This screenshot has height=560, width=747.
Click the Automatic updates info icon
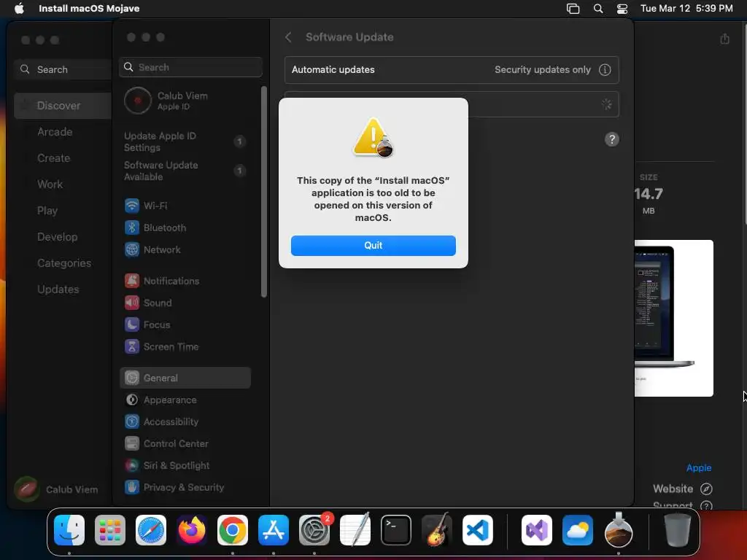(605, 69)
